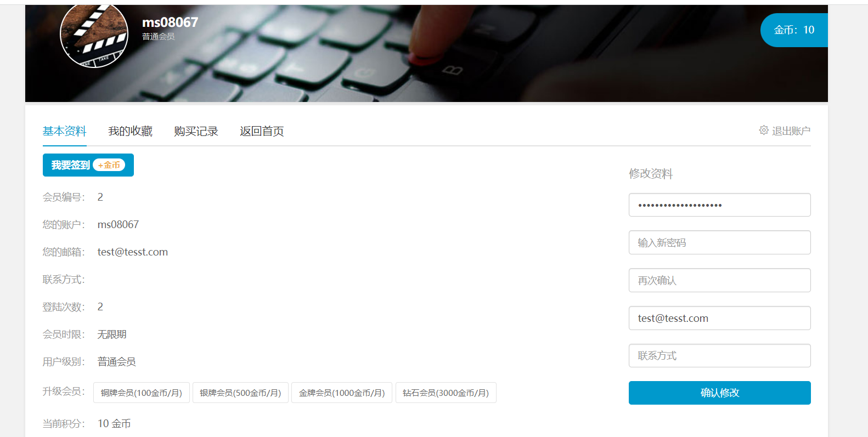868x437 pixels.
Task: Go to 返回首页 tab
Action: [262, 131]
